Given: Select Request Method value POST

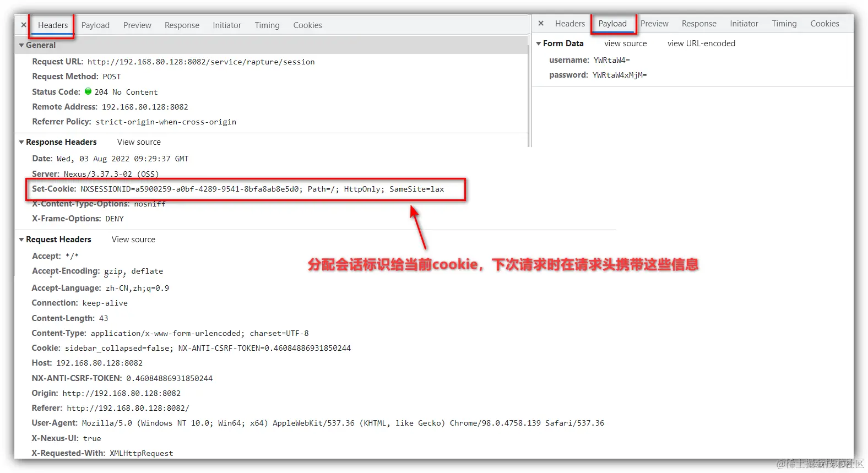Looking at the screenshot, I should 112,77.
